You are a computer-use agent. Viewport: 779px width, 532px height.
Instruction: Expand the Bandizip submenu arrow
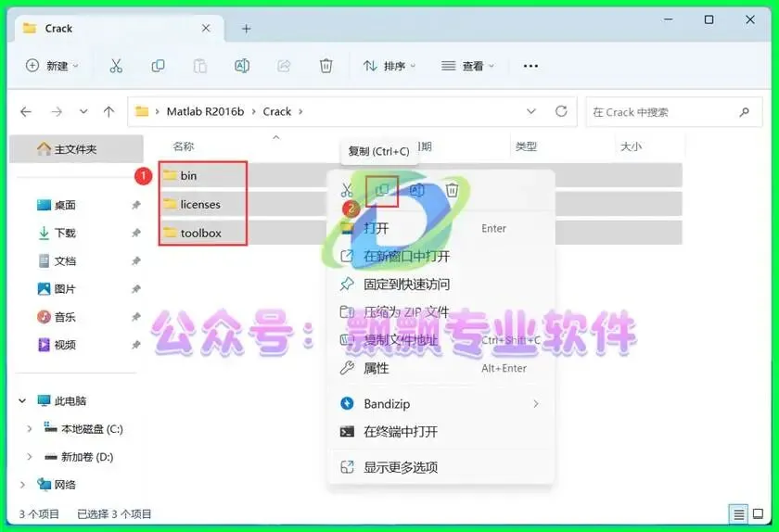pos(536,404)
